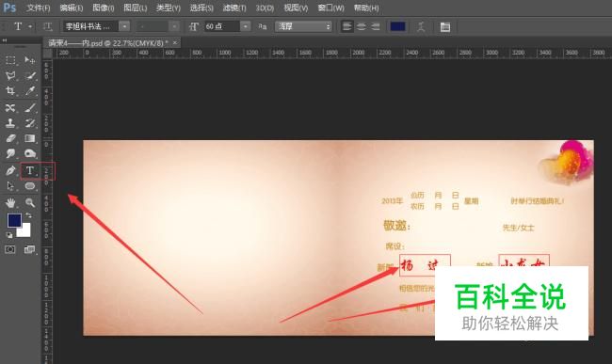Click the 星期 text on the canvas
Image resolution: width=612 pixels, height=364 pixels.
coord(471,201)
